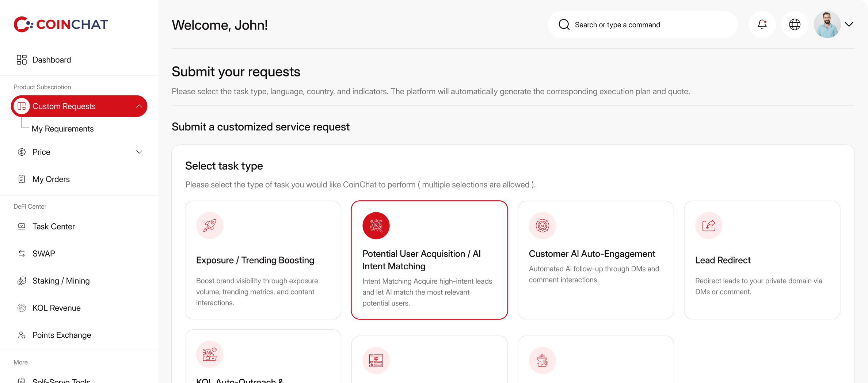This screenshot has height=383, width=868.
Task: Deselect Potential User Acquisition task card
Action: point(429,260)
